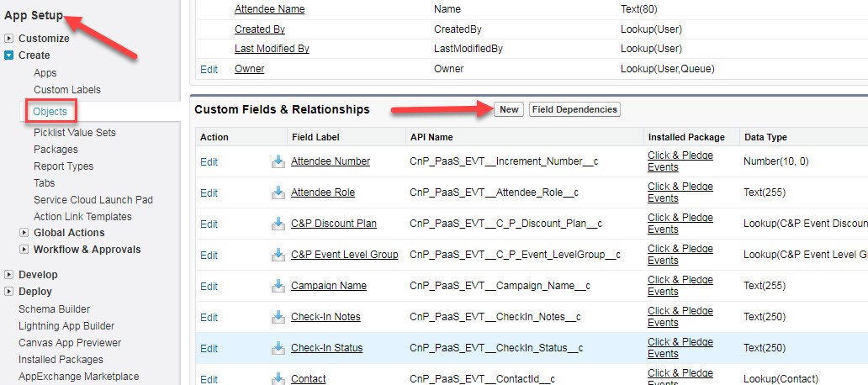Click CnP_PaaS_EVT__Attendee_Role__c API name
This screenshot has width=868, height=385.
[x=494, y=192]
